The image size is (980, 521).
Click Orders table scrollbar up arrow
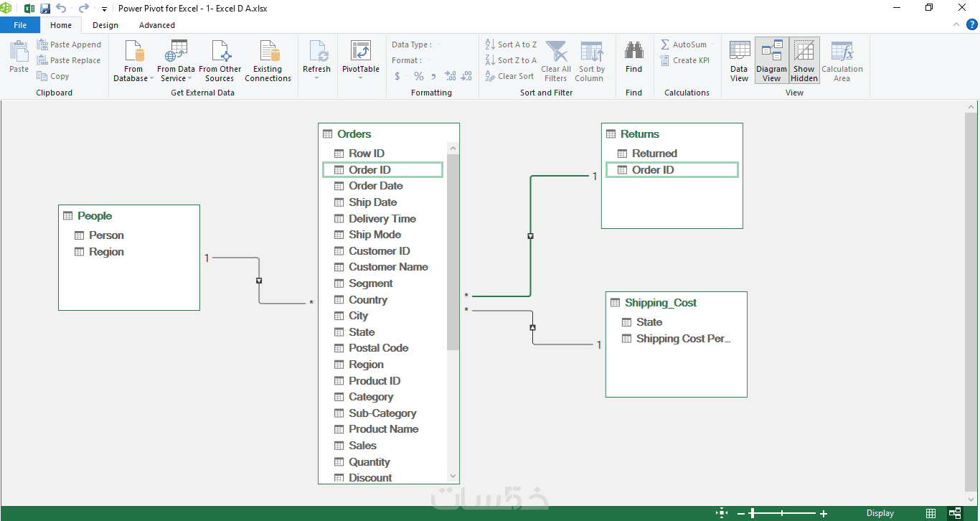453,149
